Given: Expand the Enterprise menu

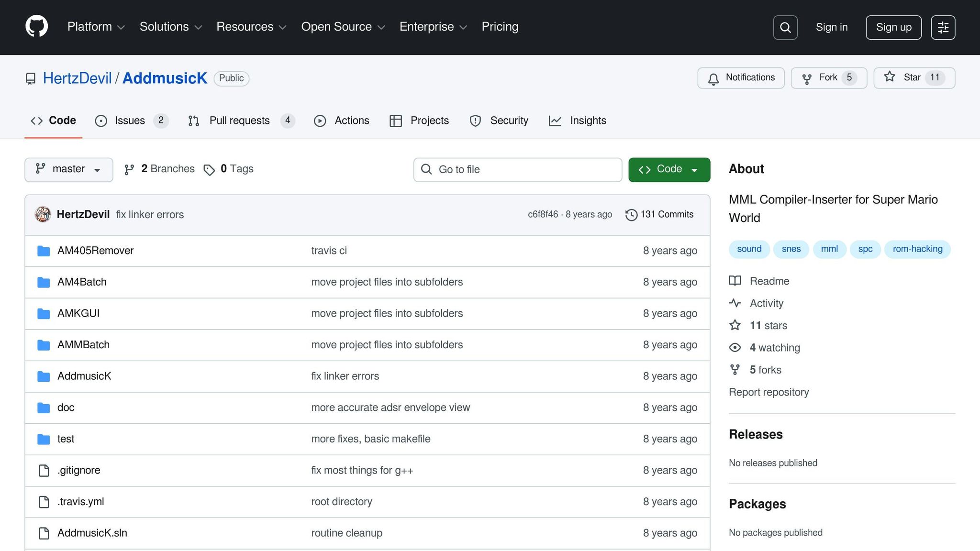Looking at the screenshot, I should [433, 27].
